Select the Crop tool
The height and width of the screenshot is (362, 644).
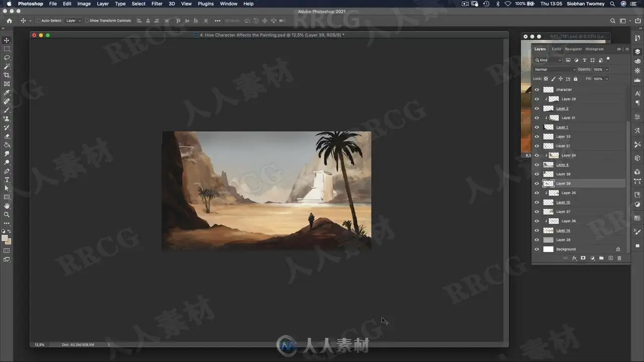click(x=7, y=75)
